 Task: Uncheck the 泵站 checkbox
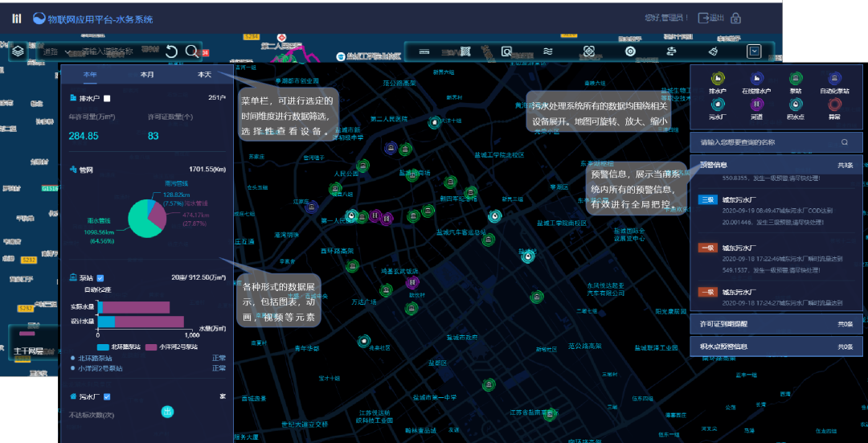pos(100,277)
